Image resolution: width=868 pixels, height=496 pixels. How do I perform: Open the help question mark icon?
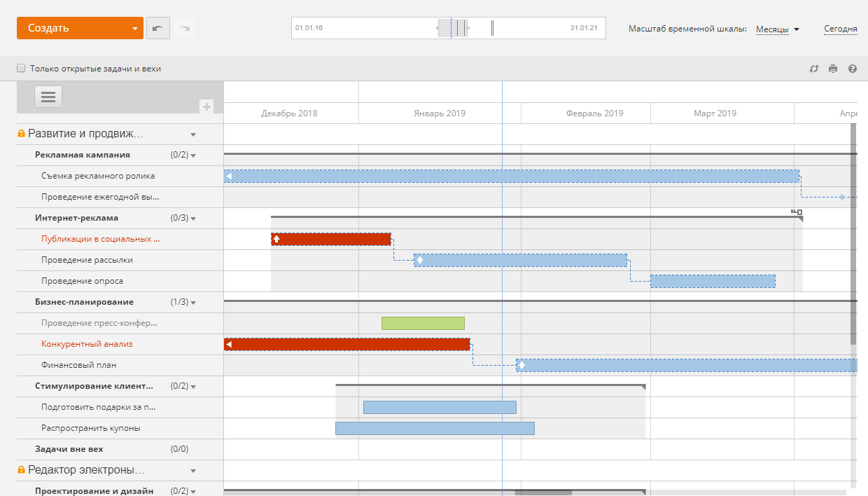pyautogui.click(x=853, y=69)
